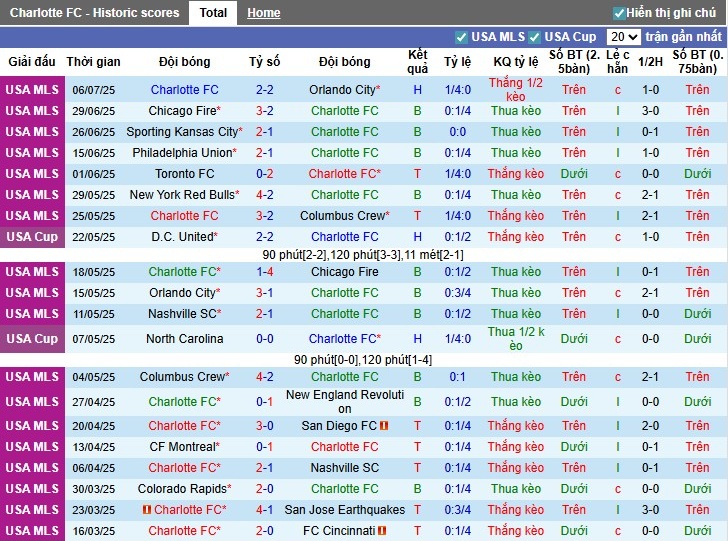This screenshot has width=728, height=541.
Task: Click Nashville SC on the 11/05/25 row
Action: click(x=182, y=313)
